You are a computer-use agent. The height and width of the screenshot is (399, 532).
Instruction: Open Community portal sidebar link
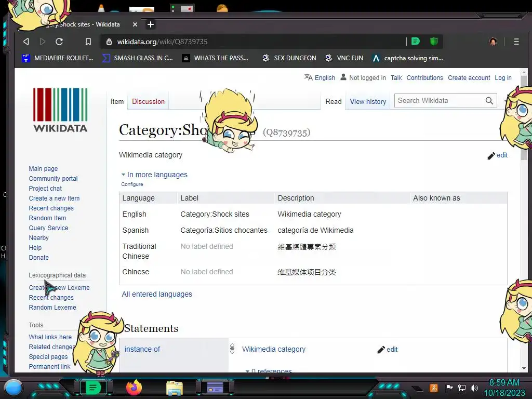(x=54, y=179)
